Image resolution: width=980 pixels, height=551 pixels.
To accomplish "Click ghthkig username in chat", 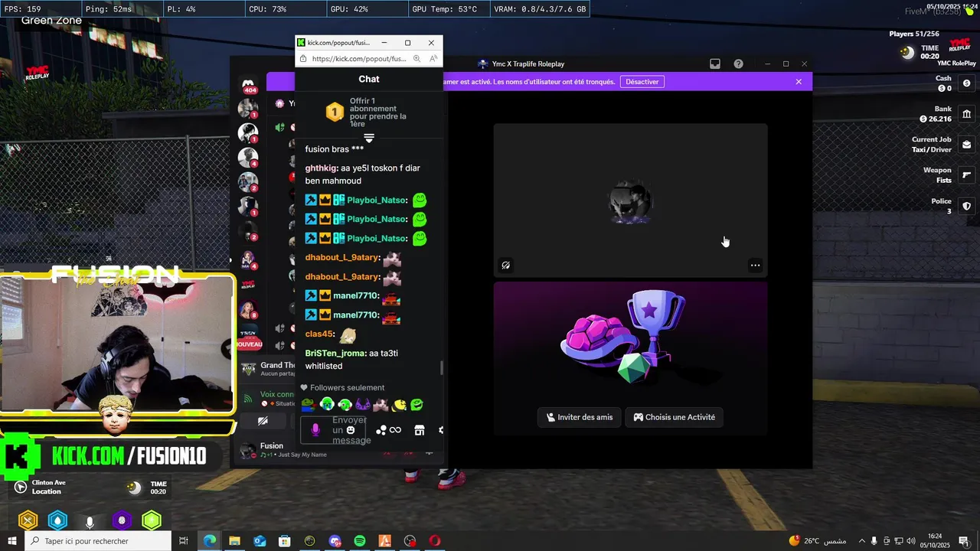I will [321, 168].
